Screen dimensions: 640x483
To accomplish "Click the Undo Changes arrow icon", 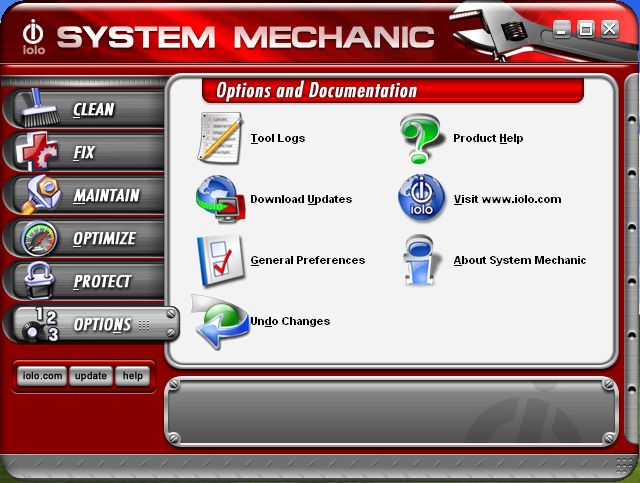I will click(220, 322).
